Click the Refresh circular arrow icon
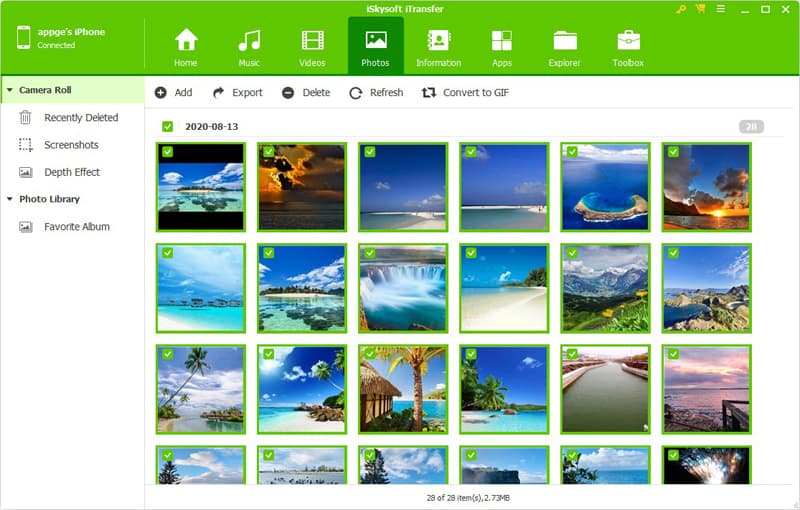Image resolution: width=800 pixels, height=510 pixels. tap(356, 93)
